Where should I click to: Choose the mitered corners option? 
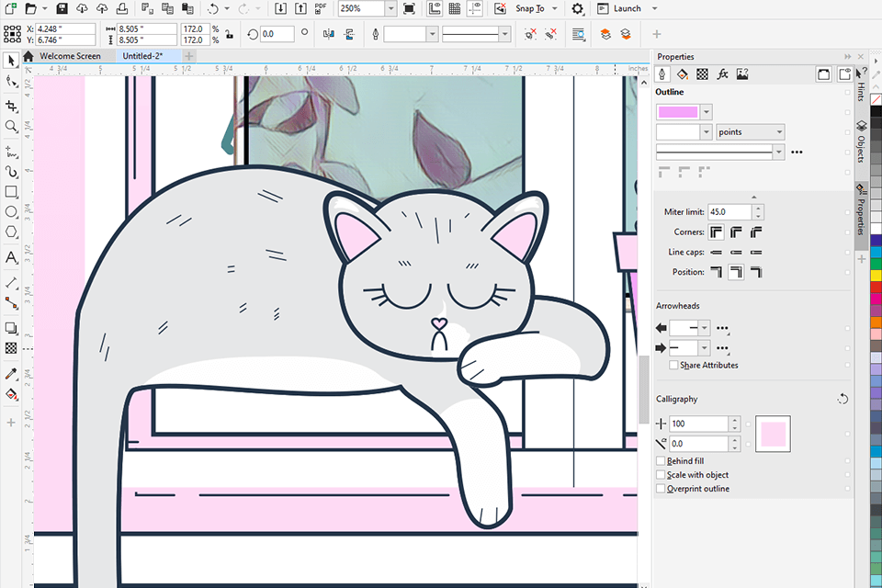coord(716,232)
